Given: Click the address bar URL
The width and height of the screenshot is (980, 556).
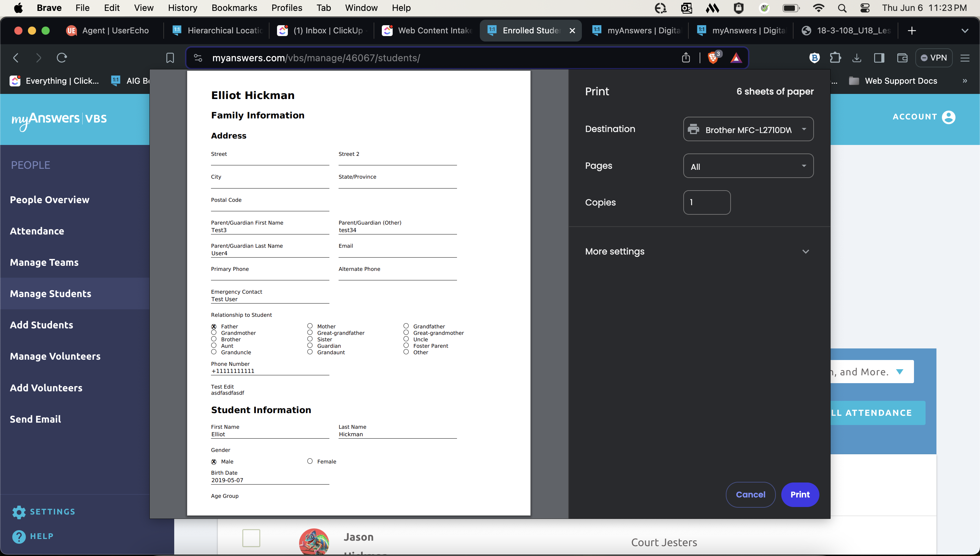Looking at the screenshot, I should click(316, 58).
